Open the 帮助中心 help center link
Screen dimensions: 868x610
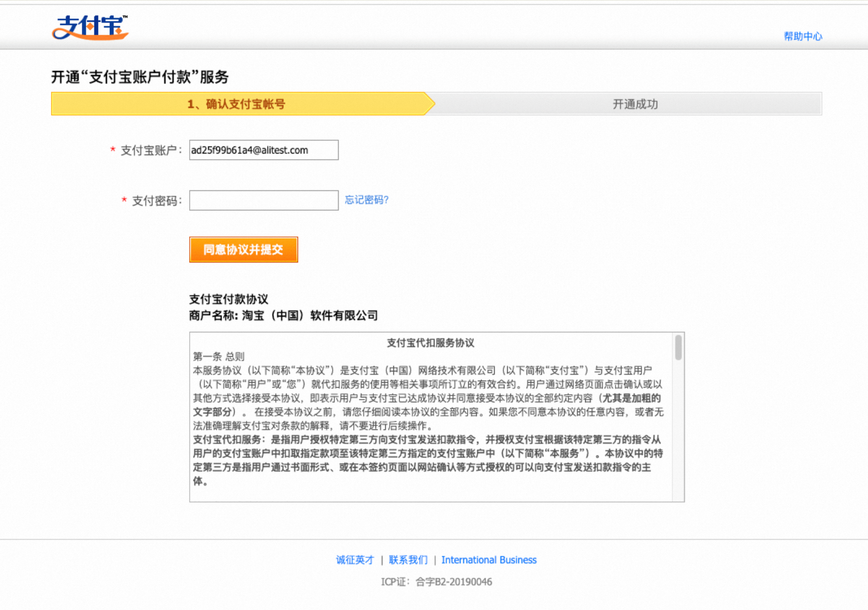802,36
